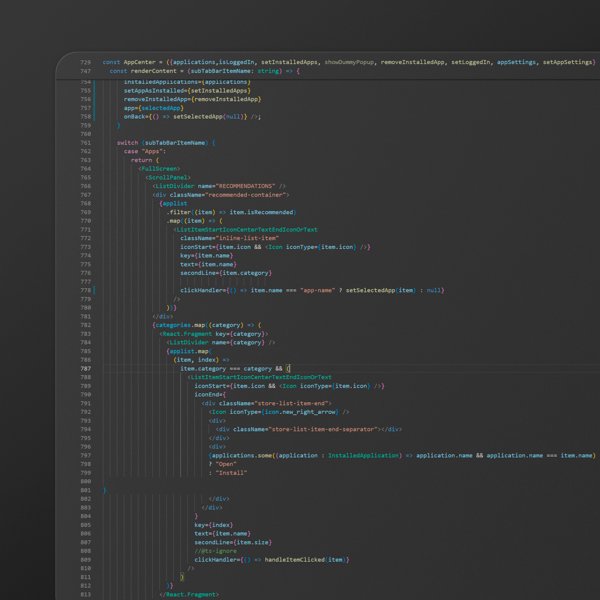Click 'removeInstalledApp={removeInstalledApp}' on line 756

coord(192,99)
